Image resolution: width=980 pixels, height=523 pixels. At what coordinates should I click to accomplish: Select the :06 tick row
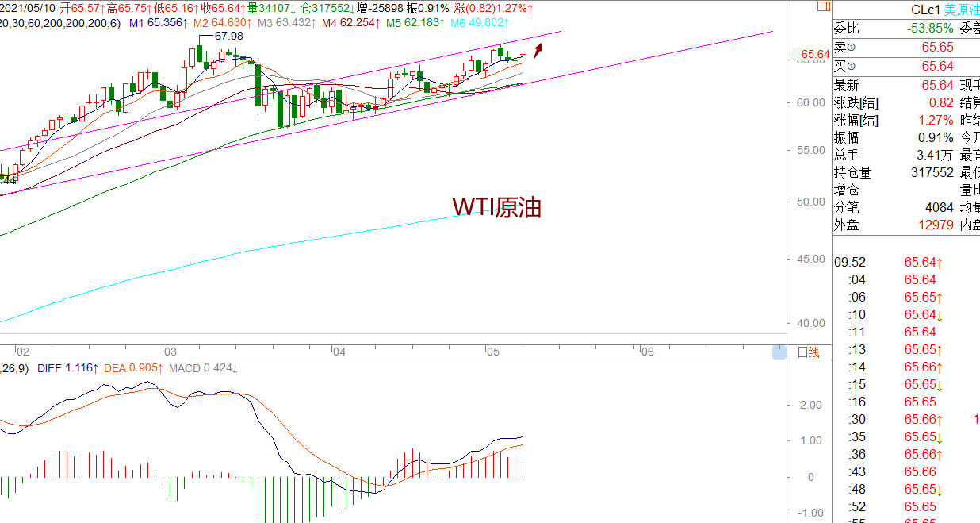click(906, 298)
